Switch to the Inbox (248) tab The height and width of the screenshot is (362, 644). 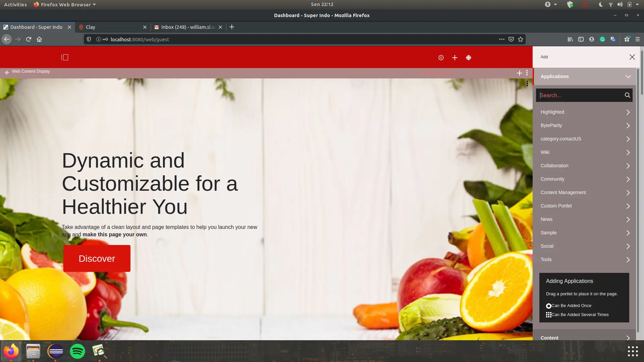point(187,27)
